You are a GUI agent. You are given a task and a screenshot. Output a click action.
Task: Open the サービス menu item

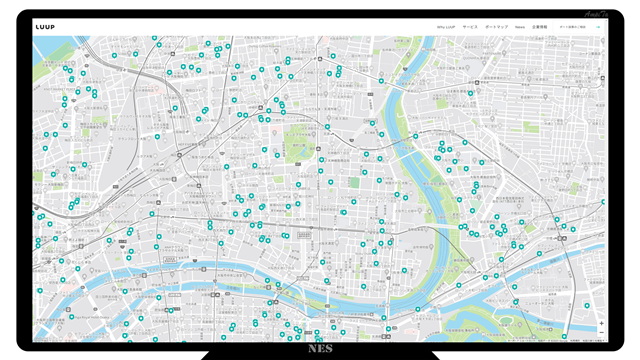470,27
